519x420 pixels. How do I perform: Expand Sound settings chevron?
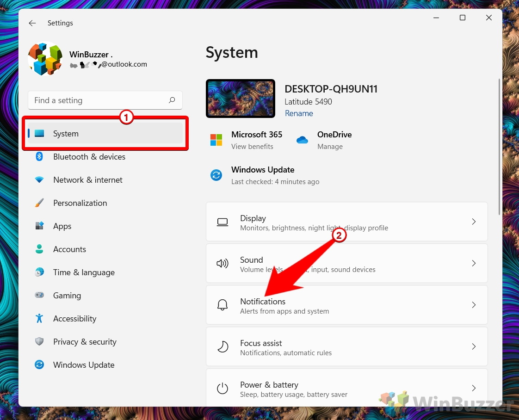click(x=474, y=264)
